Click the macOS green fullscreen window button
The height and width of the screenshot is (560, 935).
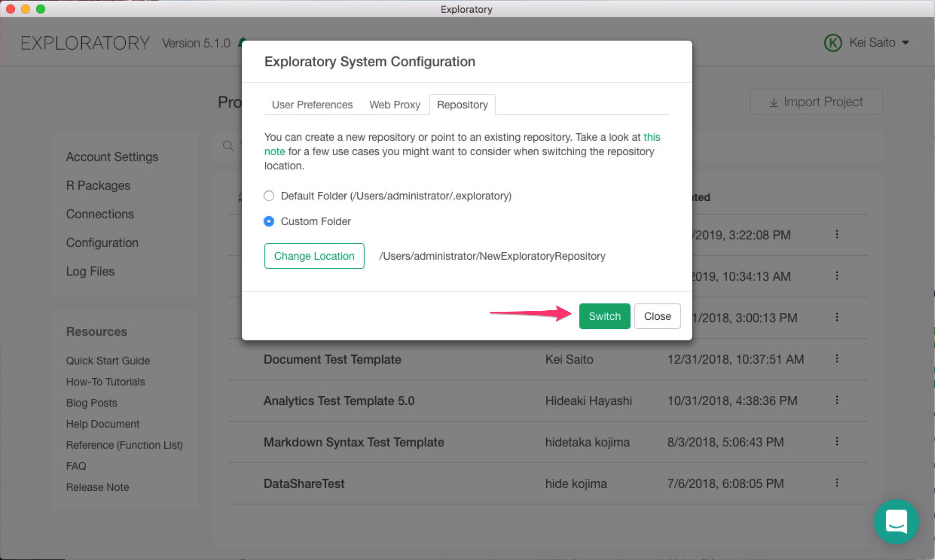(x=41, y=9)
